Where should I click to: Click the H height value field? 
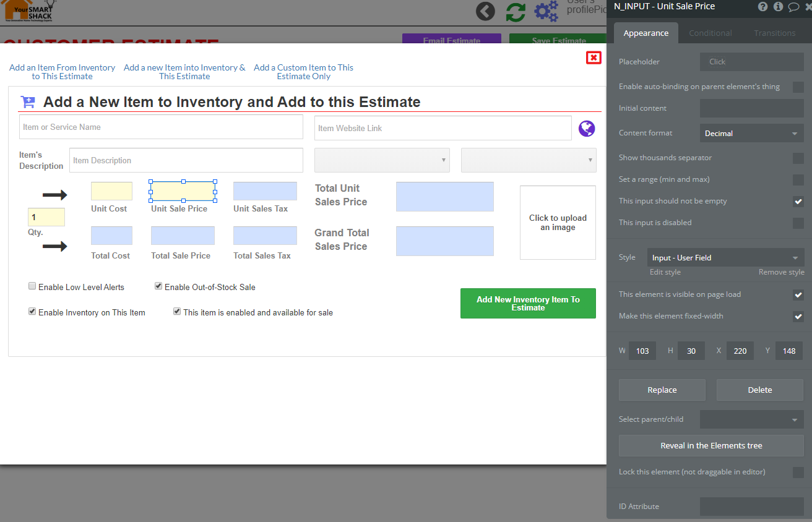tap(691, 351)
